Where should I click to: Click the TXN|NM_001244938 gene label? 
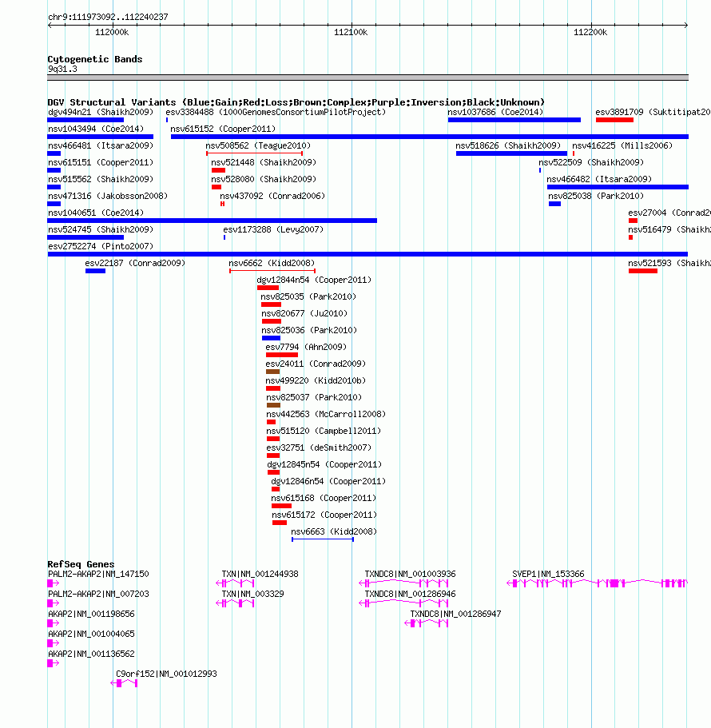260,574
